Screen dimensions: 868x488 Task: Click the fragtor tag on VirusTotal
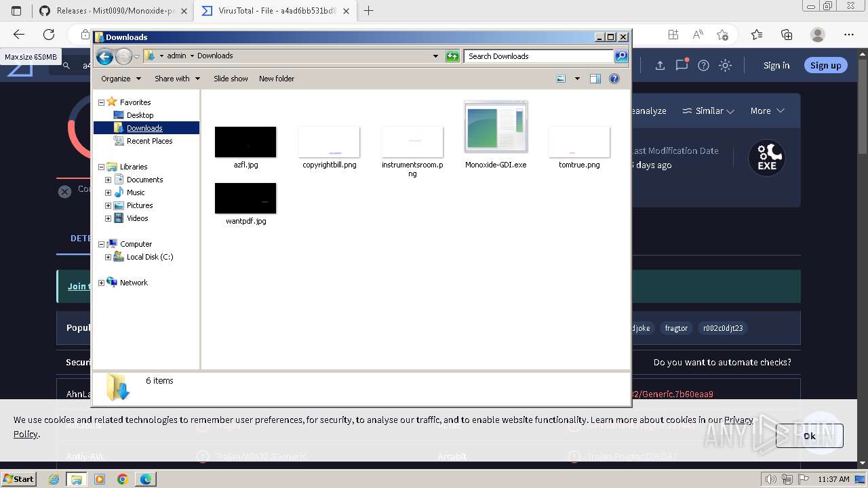click(x=676, y=328)
